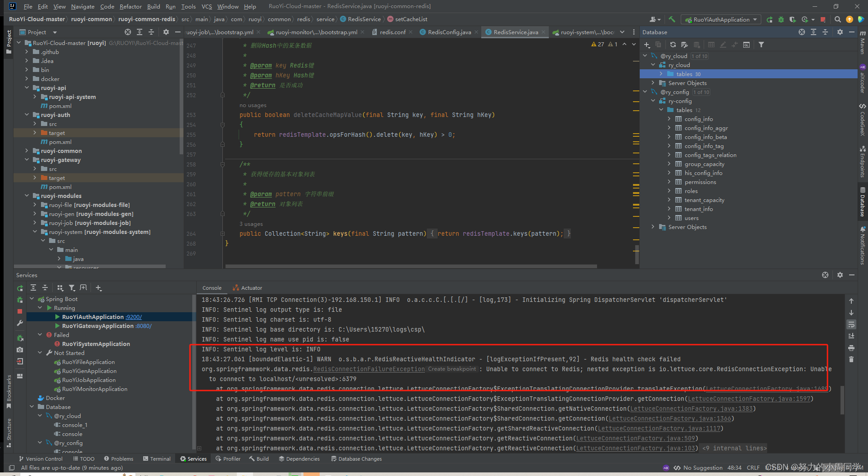Add new data source with plus icon
This screenshot has width=868, height=476.
[x=647, y=45]
